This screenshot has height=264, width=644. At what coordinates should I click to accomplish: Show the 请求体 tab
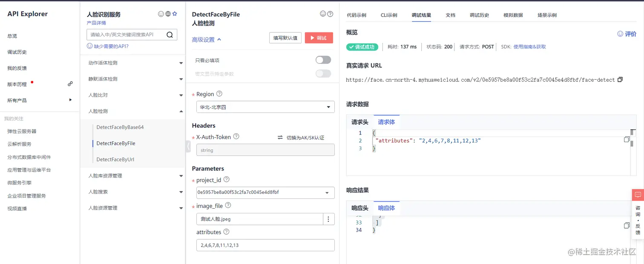tap(386, 122)
